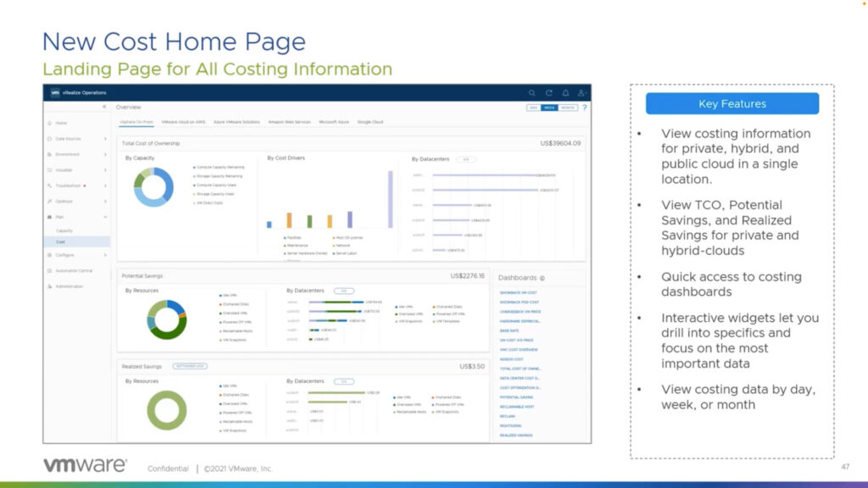Click the Data Sources sidebar icon
Image resolution: width=868 pixels, height=488 pixels.
point(50,139)
